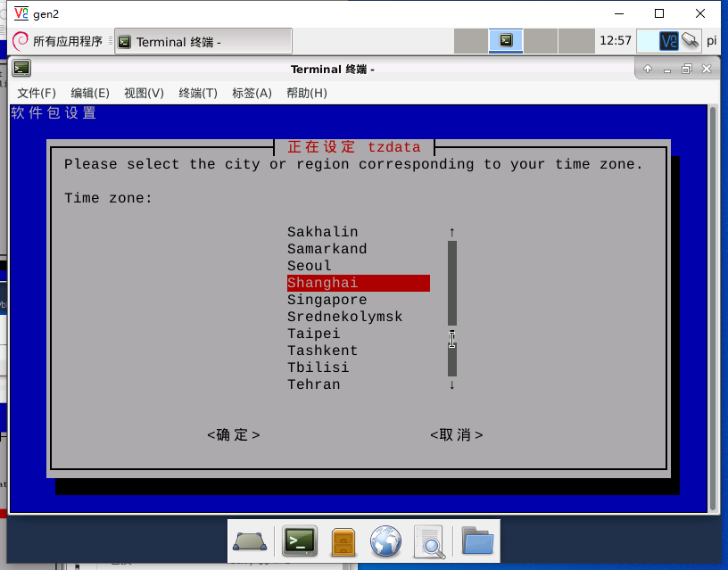This screenshot has width=728, height=570.
Task: Close the gen2 VNC window
Action: tap(700, 13)
